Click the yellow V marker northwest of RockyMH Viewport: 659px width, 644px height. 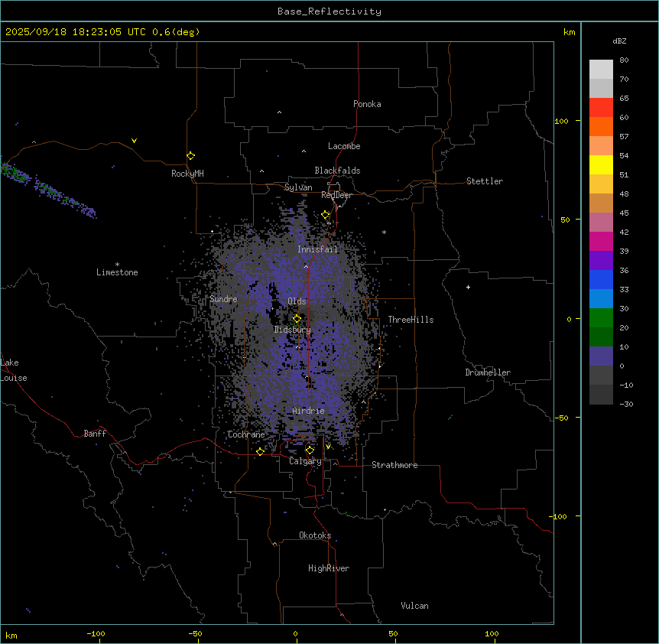(x=134, y=141)
